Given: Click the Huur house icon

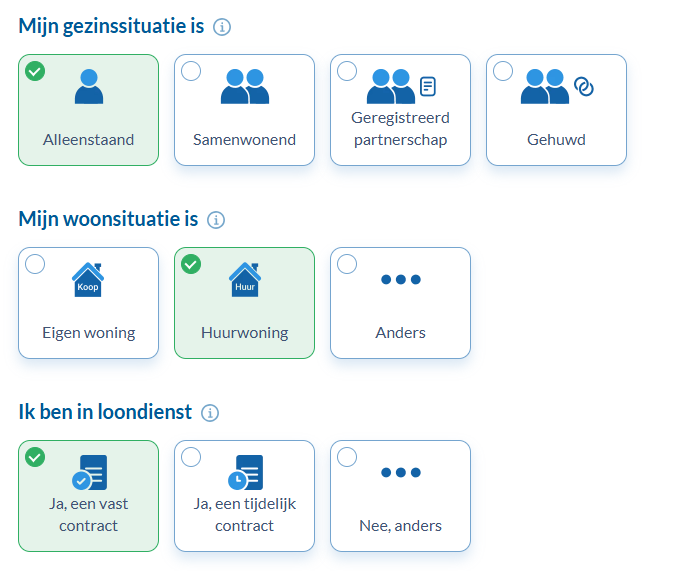Looking at the screenshot, I should point(245,281).
